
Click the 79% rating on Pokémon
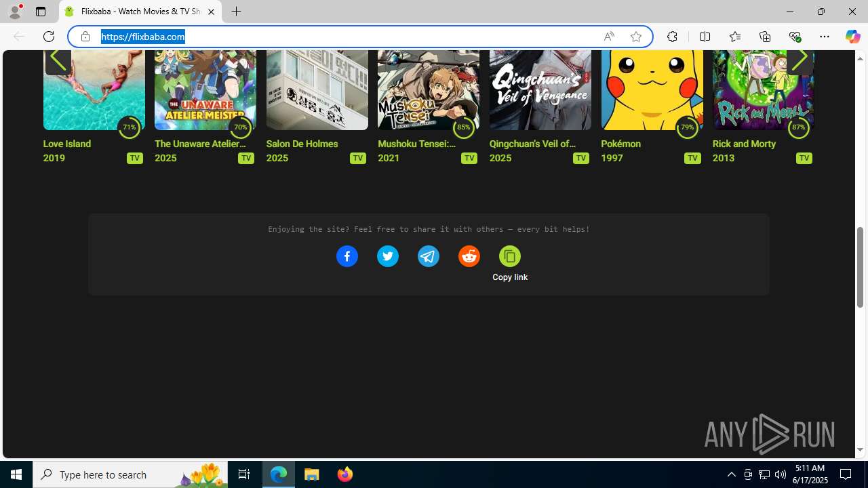[687, 127]
